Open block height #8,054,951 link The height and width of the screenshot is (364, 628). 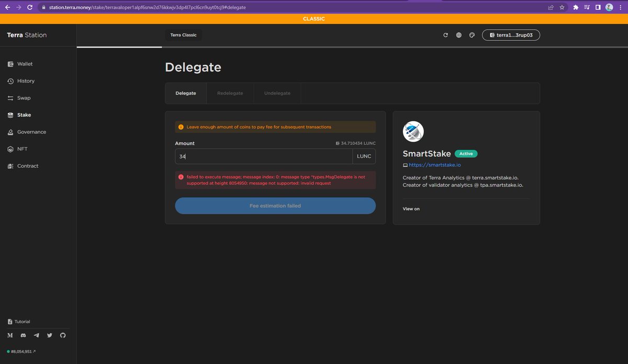(x=21, y=351)
